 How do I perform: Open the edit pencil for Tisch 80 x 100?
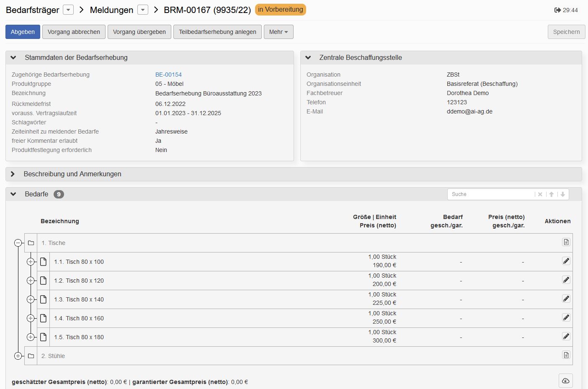(x=566, y=261)
